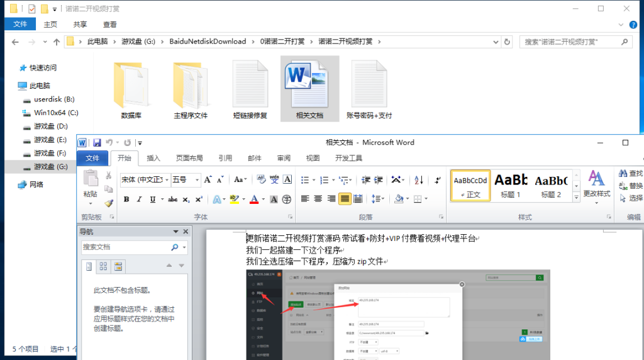This screenshot has width=644, height=360.
Task: Click the phonetic guide 文 icon
Action: (x=274, y=179)
